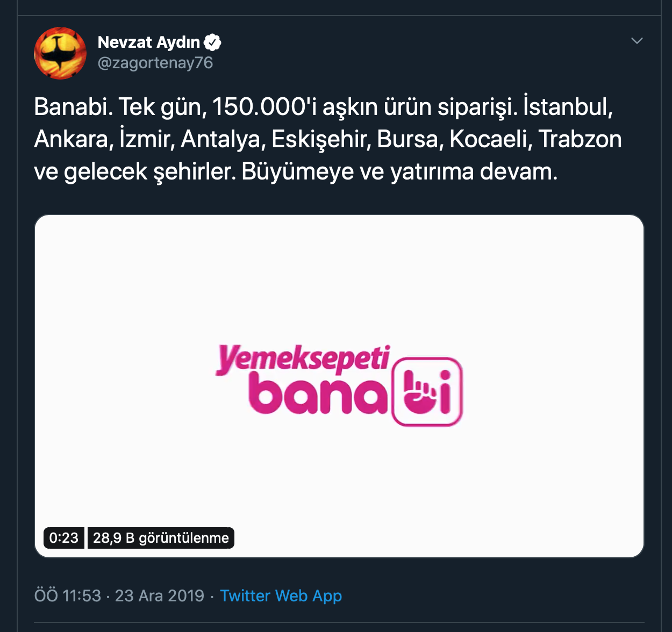Click "Büyümeye ve yatırıma devam" sentence

[399, 171]
